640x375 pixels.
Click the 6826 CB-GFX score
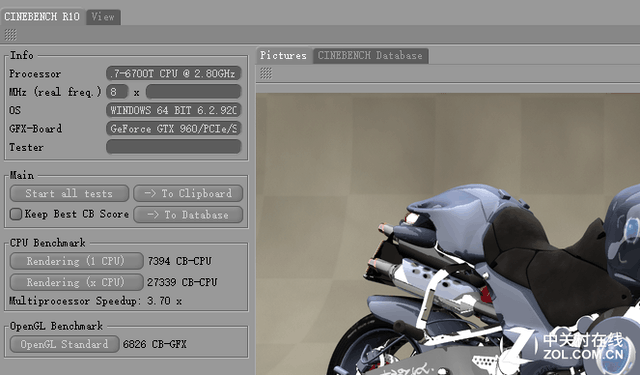click(155, 344)
